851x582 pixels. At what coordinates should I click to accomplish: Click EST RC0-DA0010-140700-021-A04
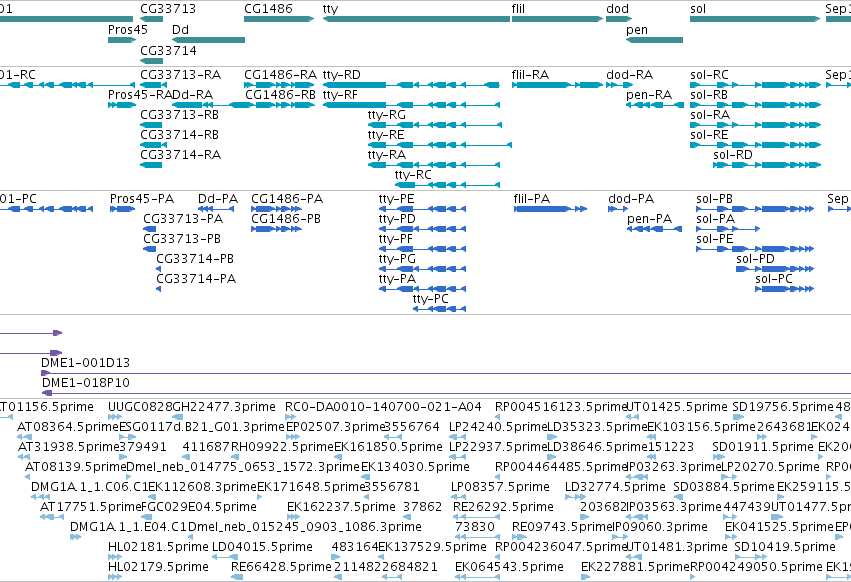coord(383,407)
